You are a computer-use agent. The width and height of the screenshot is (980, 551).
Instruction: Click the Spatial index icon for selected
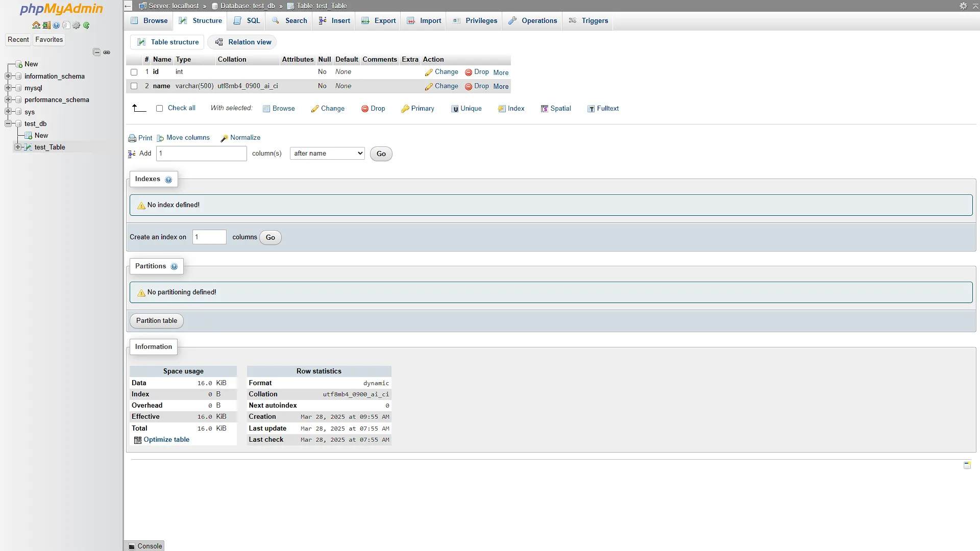coord(545,109)
